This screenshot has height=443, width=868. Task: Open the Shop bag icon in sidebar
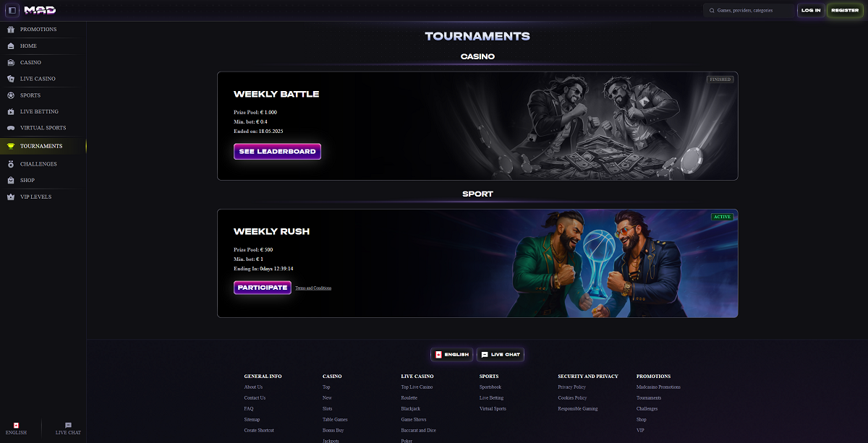coord(10,181)
